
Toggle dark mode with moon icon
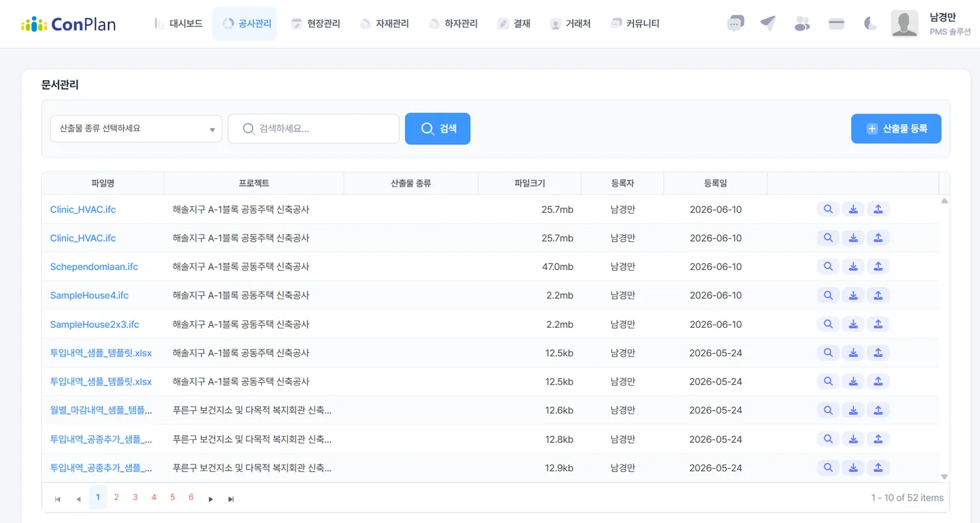click(870, 24)
